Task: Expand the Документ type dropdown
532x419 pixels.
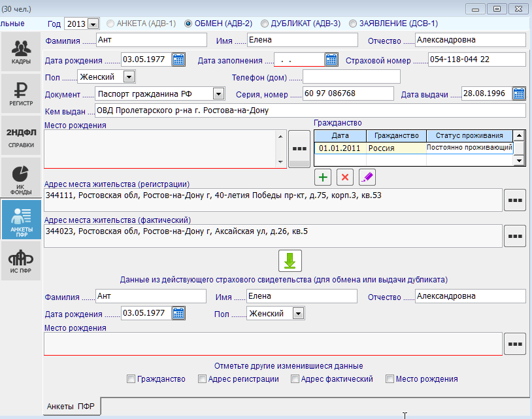Action: click(x=219, y=93)
